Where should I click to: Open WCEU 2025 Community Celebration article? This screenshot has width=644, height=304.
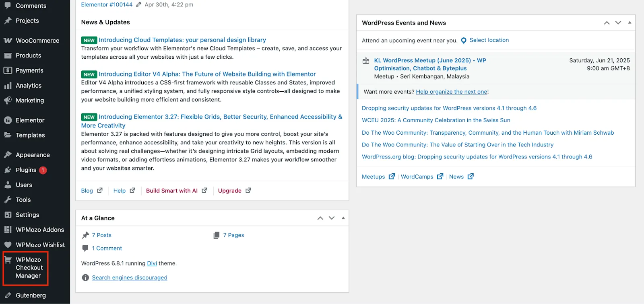(x=436, y=120)
